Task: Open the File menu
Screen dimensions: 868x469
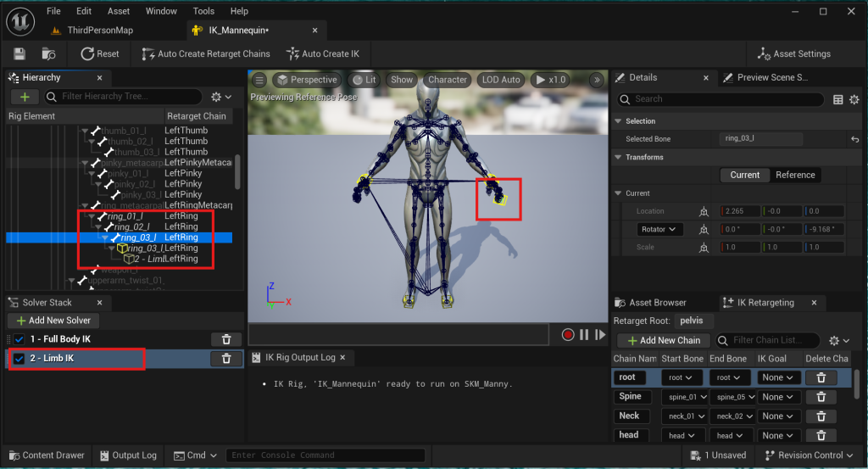Action: [x=53, y=11]
